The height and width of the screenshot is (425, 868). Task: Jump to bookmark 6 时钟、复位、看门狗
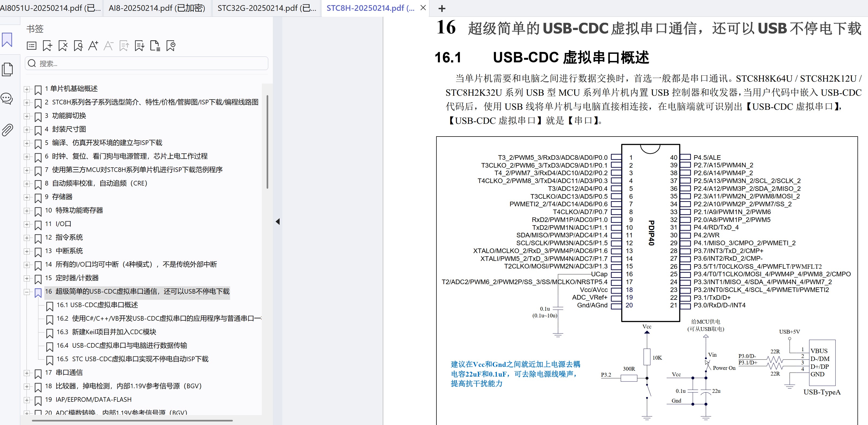[126, 156]
